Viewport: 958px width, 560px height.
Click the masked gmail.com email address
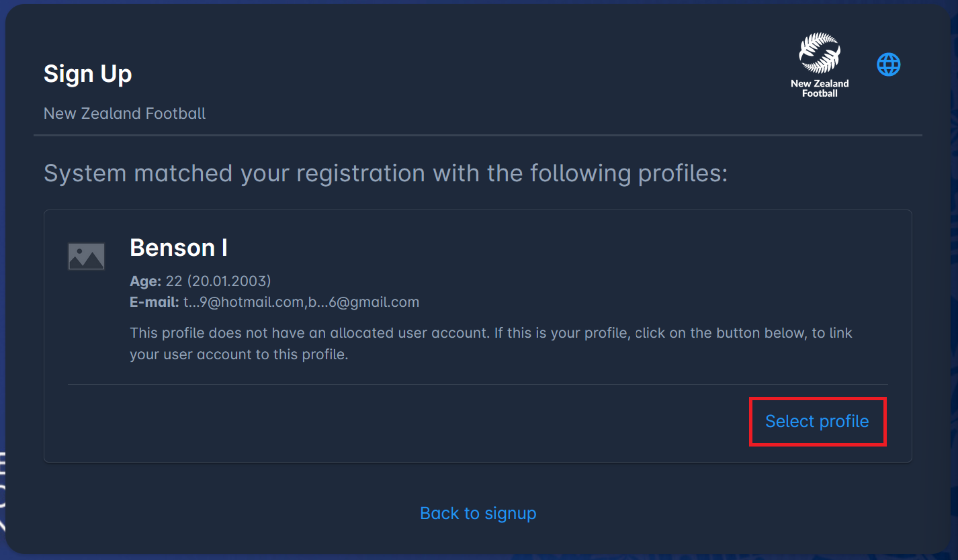364,302
